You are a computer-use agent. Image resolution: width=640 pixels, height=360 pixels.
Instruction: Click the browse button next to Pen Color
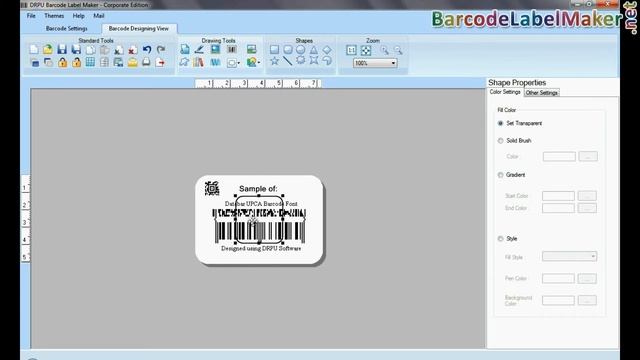(587, 279)
